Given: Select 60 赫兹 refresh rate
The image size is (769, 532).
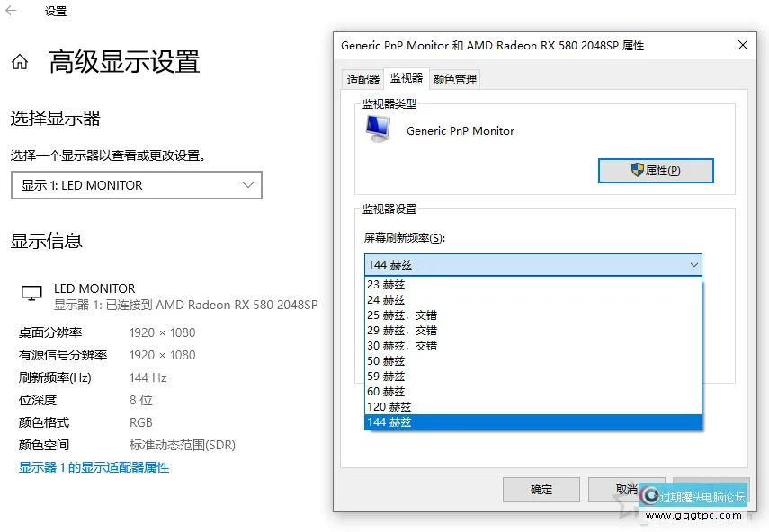Looking at the screenshot, I should (x=387, y=391).
